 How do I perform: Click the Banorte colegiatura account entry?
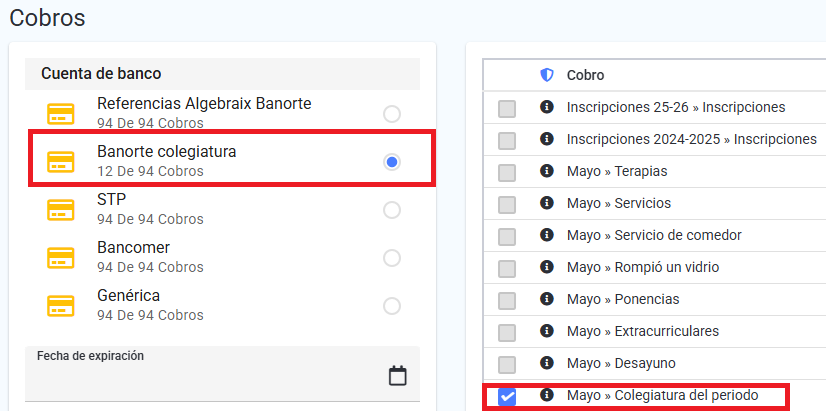coord(232,160)
